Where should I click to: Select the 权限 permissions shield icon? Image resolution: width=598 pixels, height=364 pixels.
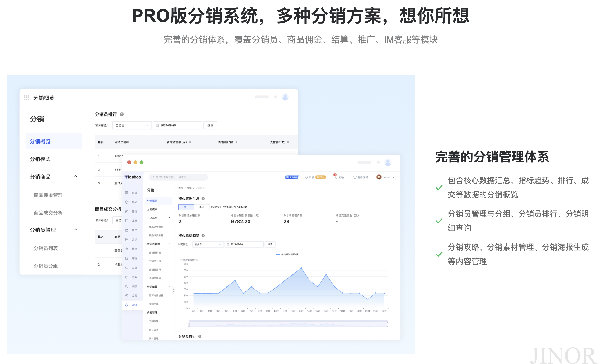coord(127,286)
